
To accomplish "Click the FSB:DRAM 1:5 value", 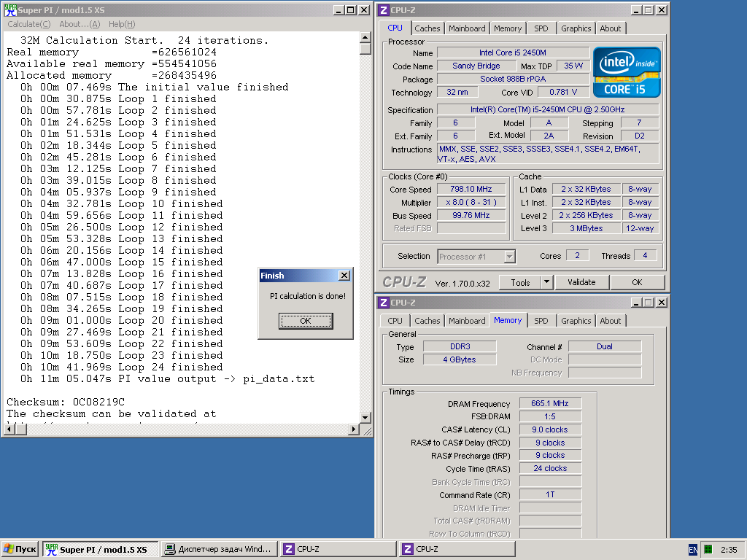I will [550, 416].
